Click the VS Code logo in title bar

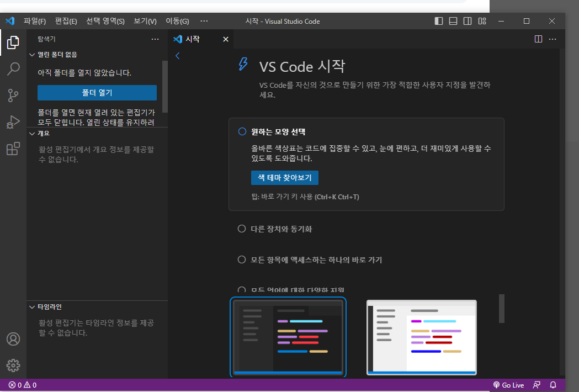point(10,21)
